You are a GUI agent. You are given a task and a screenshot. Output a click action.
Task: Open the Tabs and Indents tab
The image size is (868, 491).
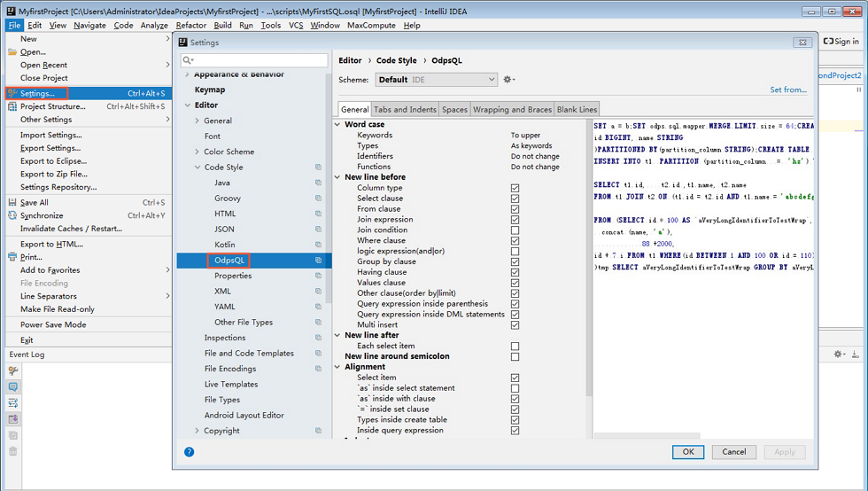pyautogui.click(x=406, y=109)
